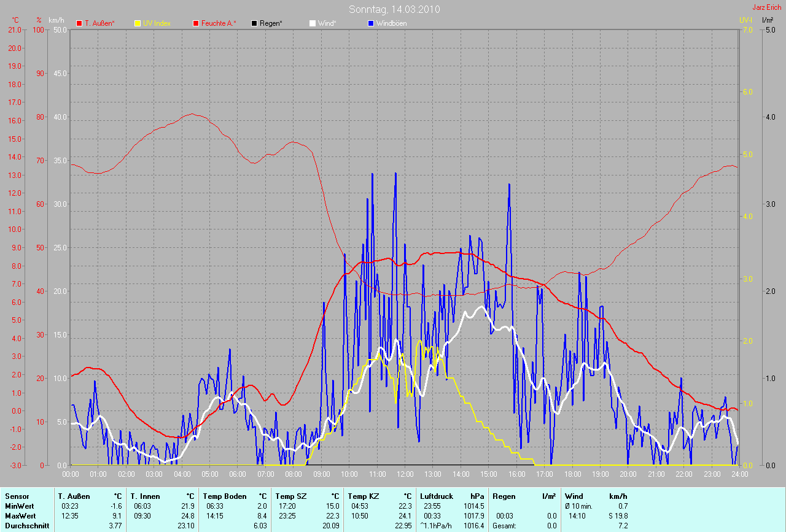Click the yellow UV Index legend square
This screenshot has height=532, width=786.
tap(138, 23)
